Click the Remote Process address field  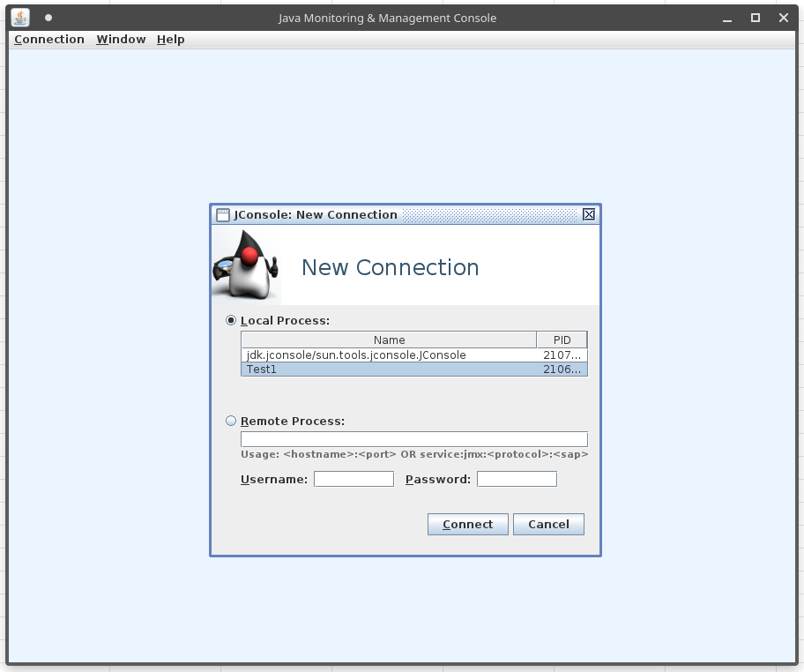[x=414, y=439]
